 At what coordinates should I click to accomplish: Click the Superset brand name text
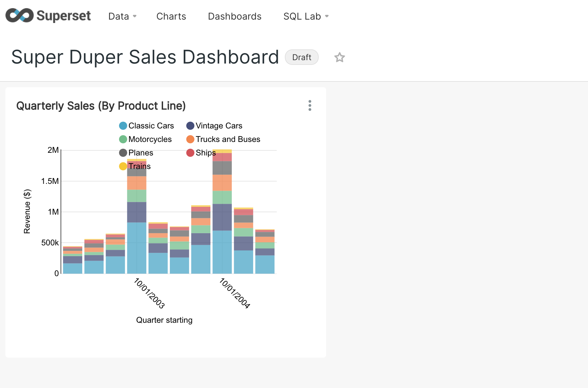click(x=64, y=16)
